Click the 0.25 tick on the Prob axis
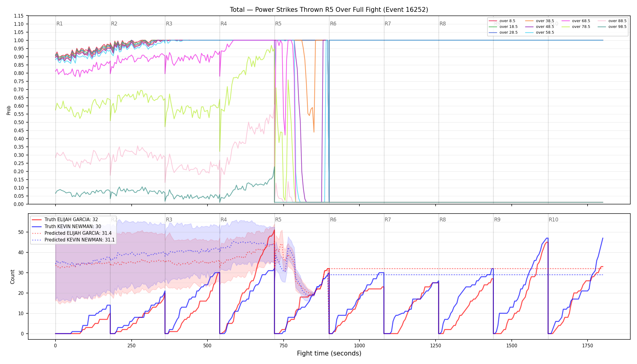The height and width of the screenshot is (364, 637). tap(19, 163)
